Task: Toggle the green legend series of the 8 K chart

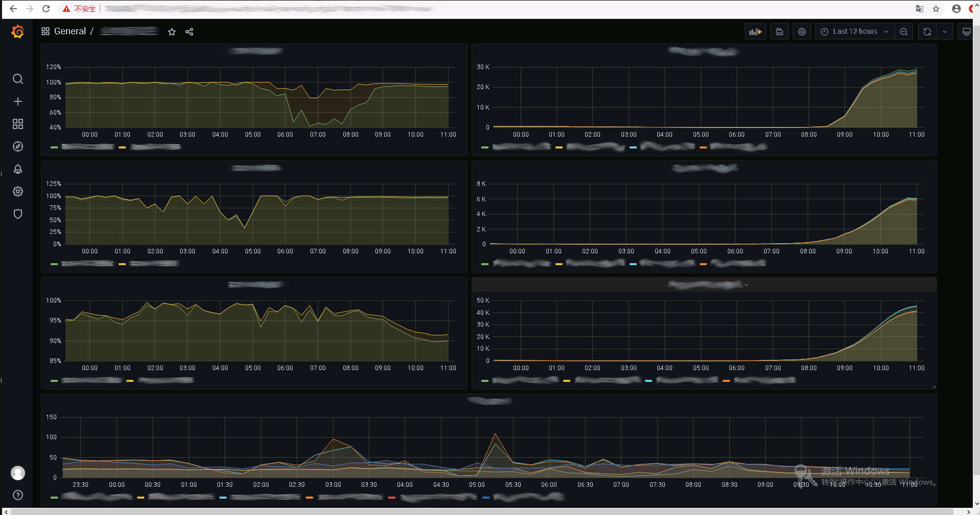Action: 516,264
